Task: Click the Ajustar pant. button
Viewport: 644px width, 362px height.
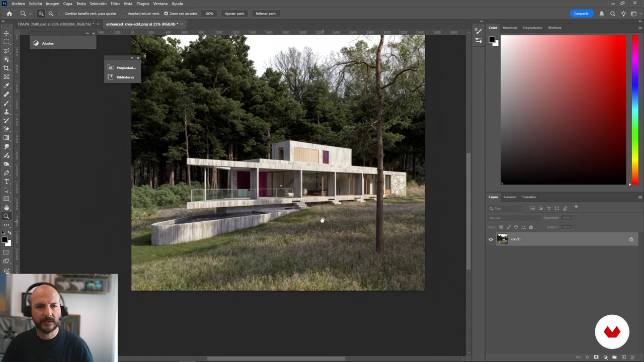Action: 234,14
